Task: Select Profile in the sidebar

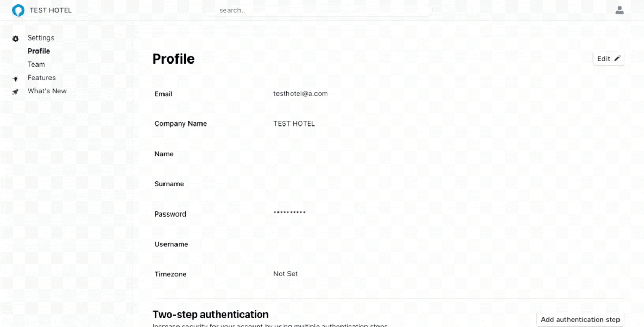Action: (39, 51)
